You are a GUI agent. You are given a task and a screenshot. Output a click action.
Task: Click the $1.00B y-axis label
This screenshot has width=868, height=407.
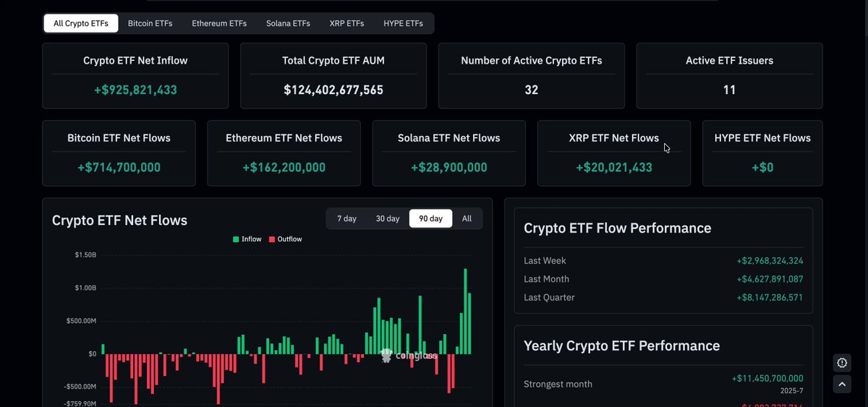[x=85, y=288]
